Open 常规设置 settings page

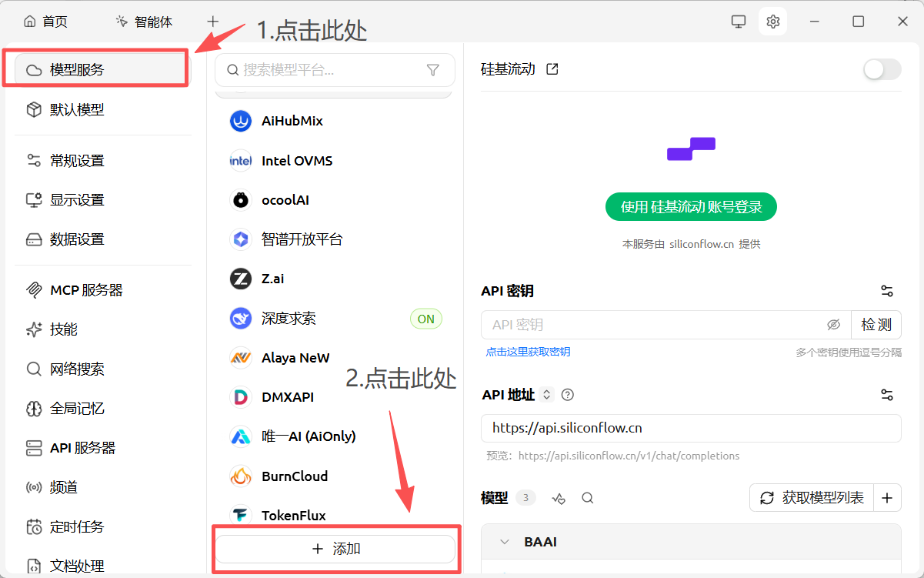pos(103,161)
